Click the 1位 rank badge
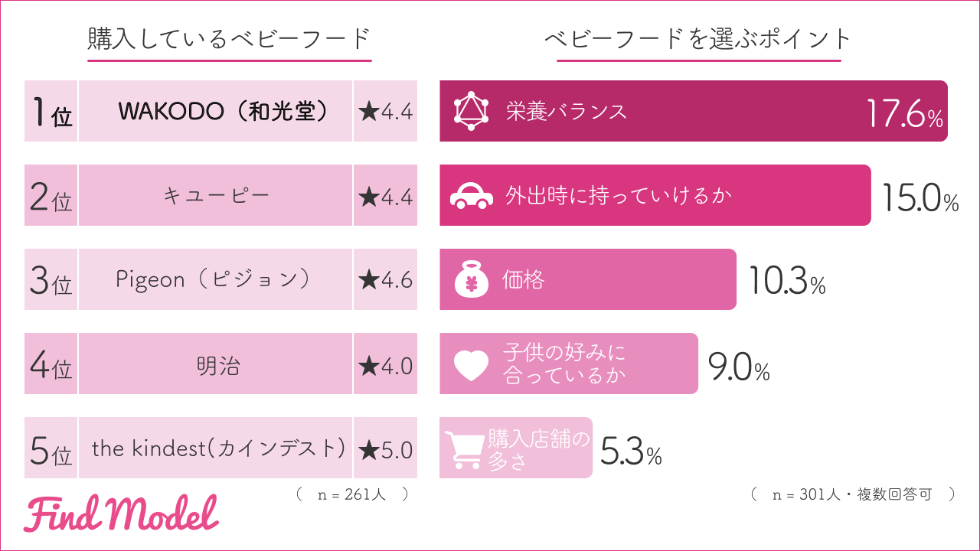980x551 pixels. click(51, 112)
